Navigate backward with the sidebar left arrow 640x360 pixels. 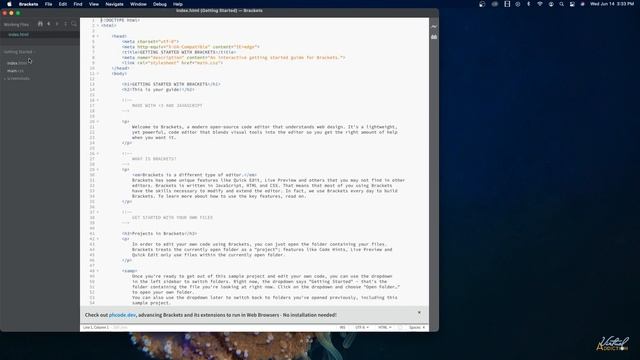[x=49, y=24]
